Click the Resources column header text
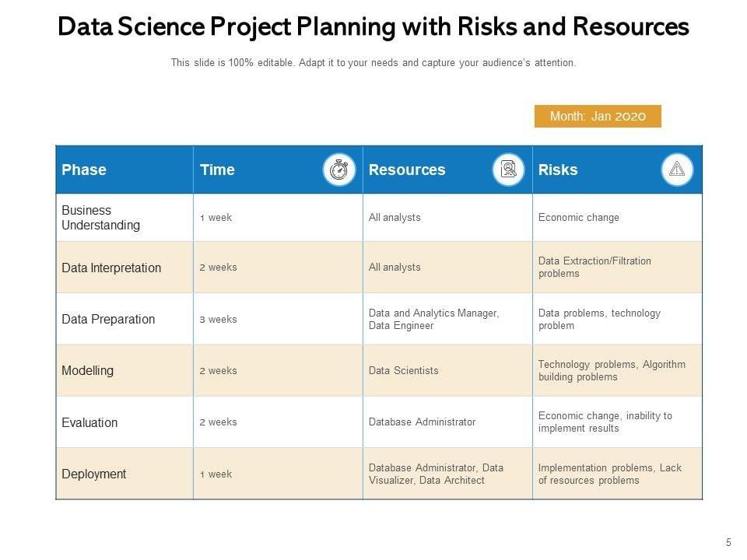 tap(407, 170)
